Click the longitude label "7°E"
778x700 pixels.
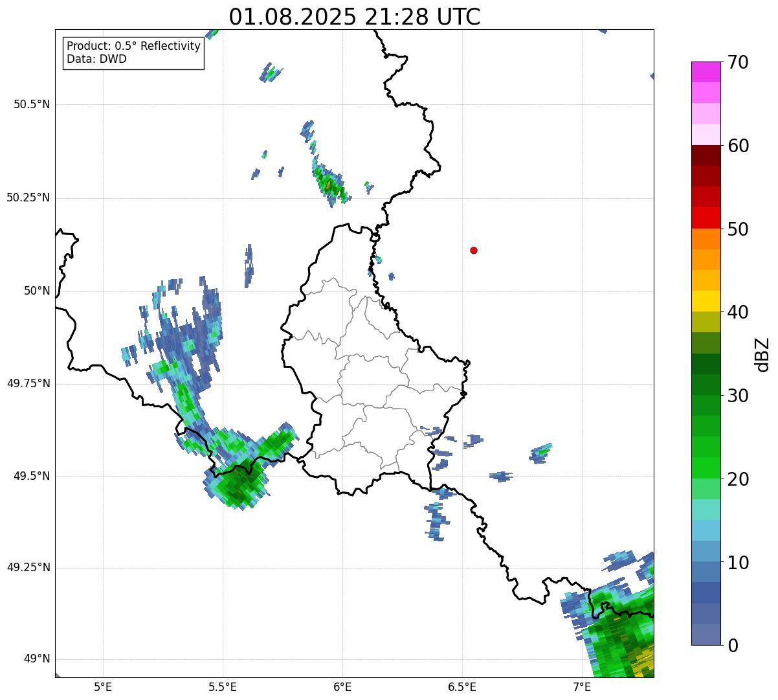tap(582, 687)
